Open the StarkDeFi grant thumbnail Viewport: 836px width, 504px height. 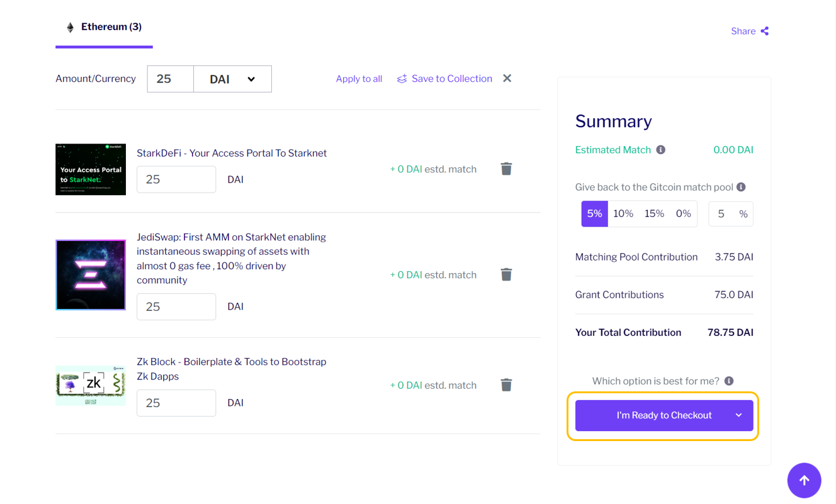(x=91, y=169)
